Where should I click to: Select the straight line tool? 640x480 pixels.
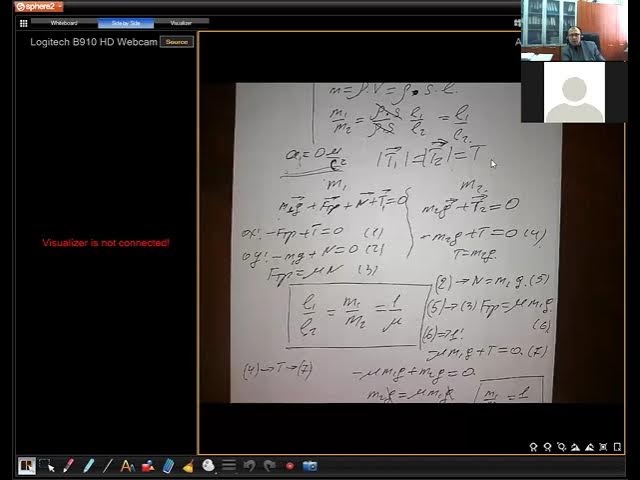pyautogui.click(x=107, y=466)
